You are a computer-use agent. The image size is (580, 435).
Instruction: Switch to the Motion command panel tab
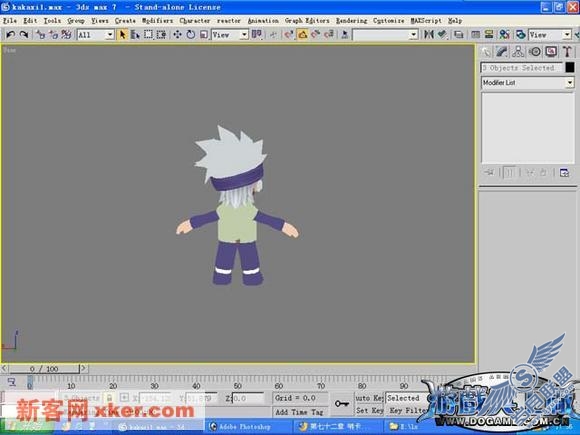pyautogui.click(x=535, y=52)
